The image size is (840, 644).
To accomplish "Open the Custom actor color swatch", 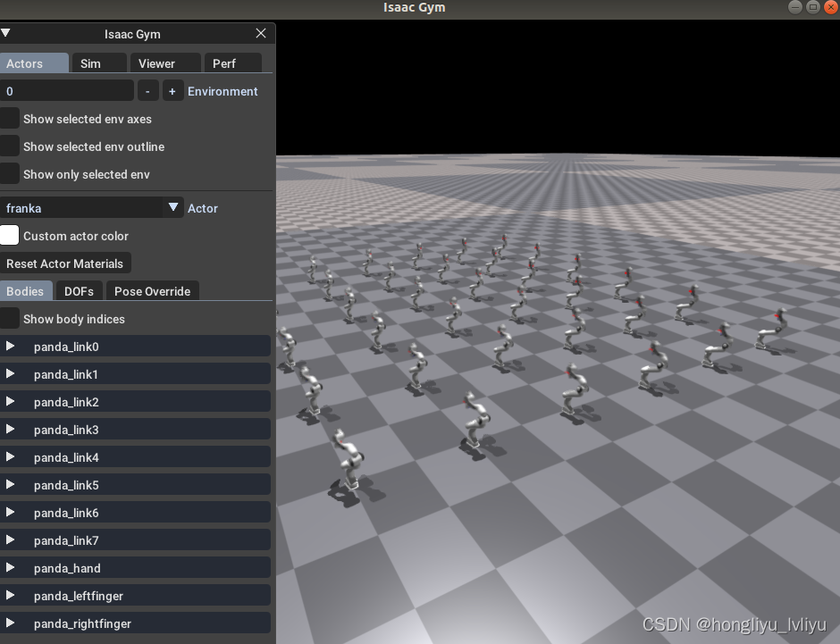I will 10,236.
